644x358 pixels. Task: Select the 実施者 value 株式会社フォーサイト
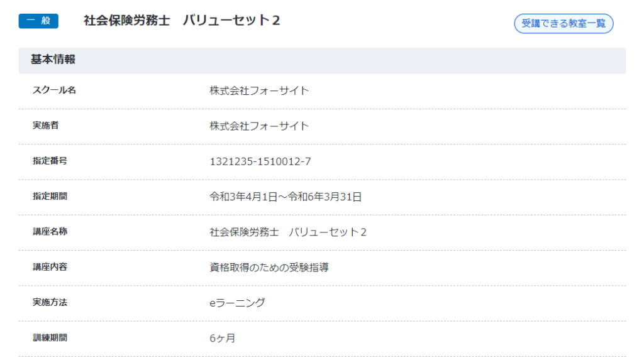coord(259,126)
